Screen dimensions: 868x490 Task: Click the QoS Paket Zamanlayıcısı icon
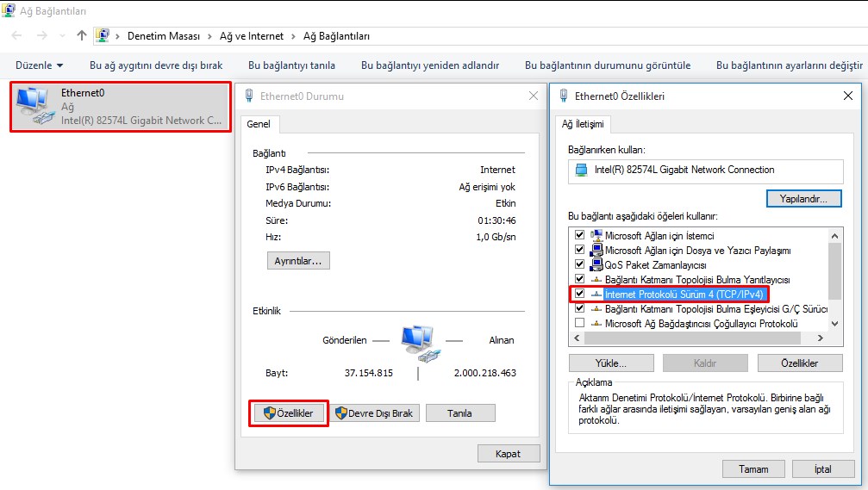coord(596,264)
